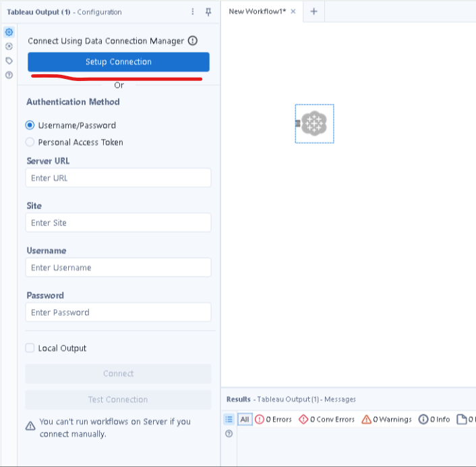This screenshot has height=467, width=476.
Task: Select Username/Password authentication method
Action: 30,125
